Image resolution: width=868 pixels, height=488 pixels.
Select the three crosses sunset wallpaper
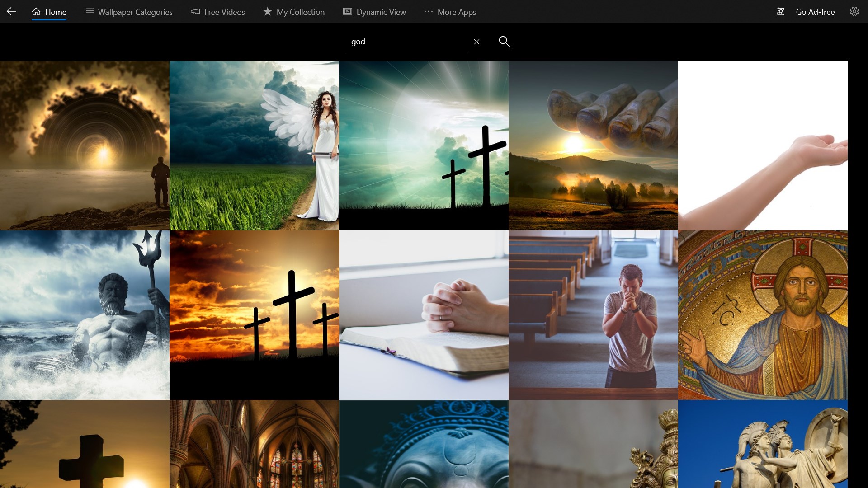click(254, 315)
